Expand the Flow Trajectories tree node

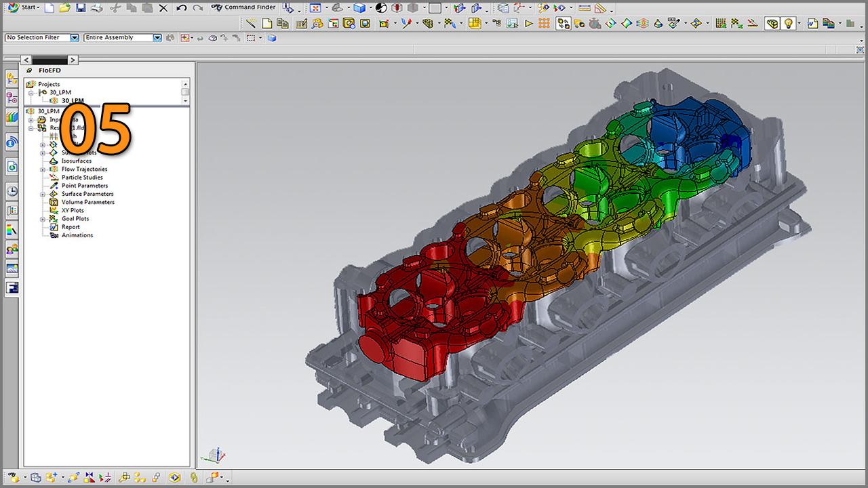[43, 169]
